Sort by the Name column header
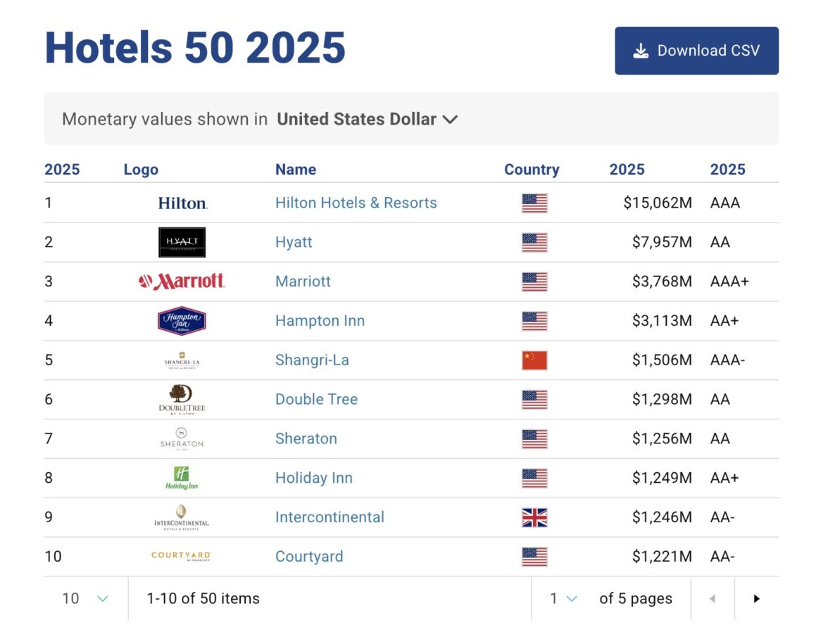The image size is (828, 644). click(296, 170)
